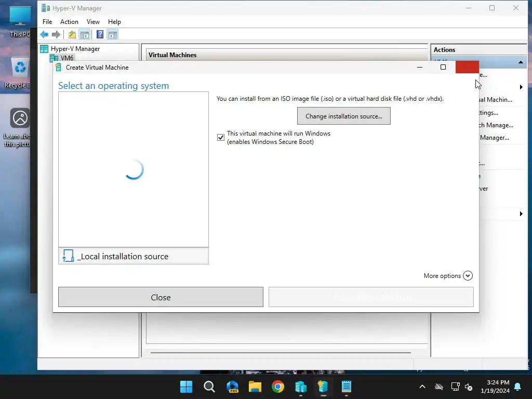Switch to Hyper-V Manager taskbar icon

(x=301, y=387)
